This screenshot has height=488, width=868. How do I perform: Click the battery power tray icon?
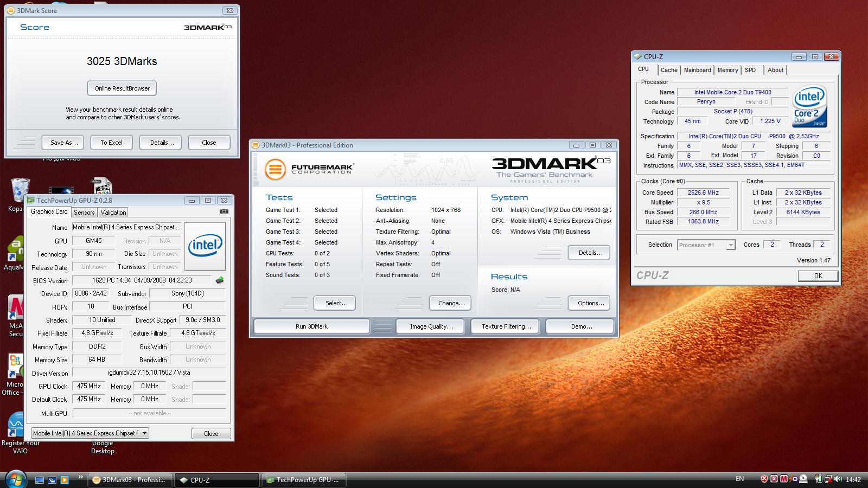(819, 479)
